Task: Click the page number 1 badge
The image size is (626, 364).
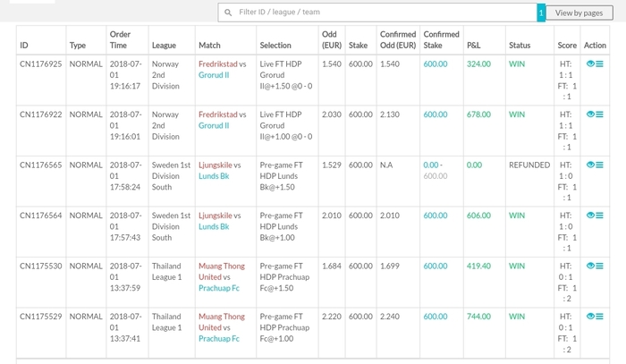Action: coord(541,13)
